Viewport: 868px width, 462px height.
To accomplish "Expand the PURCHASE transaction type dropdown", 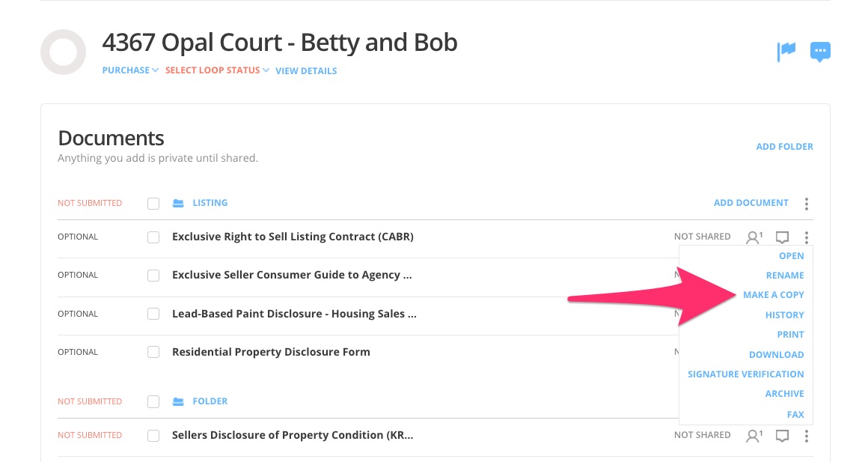I will [x=130, y=70].
